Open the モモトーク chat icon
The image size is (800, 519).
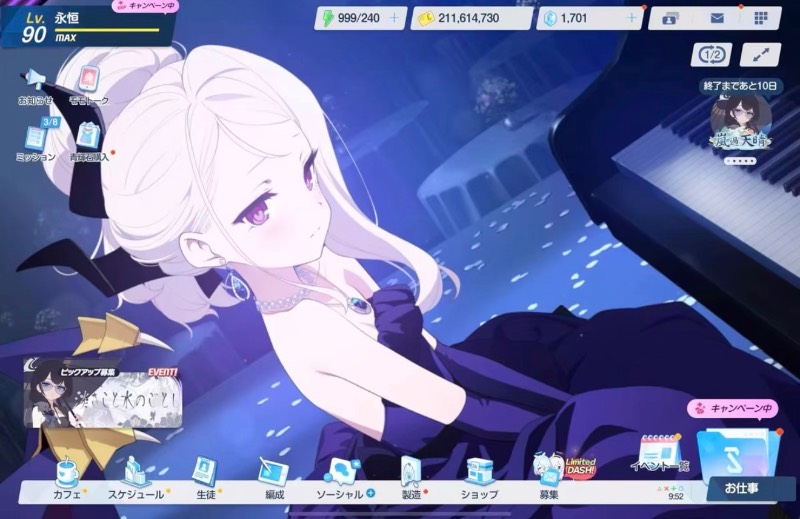pyautogui.click(x=90, y=85)
